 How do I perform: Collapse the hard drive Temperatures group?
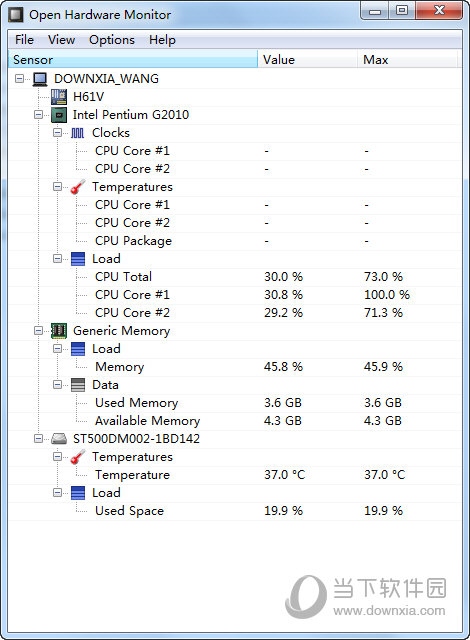point(57,457)
